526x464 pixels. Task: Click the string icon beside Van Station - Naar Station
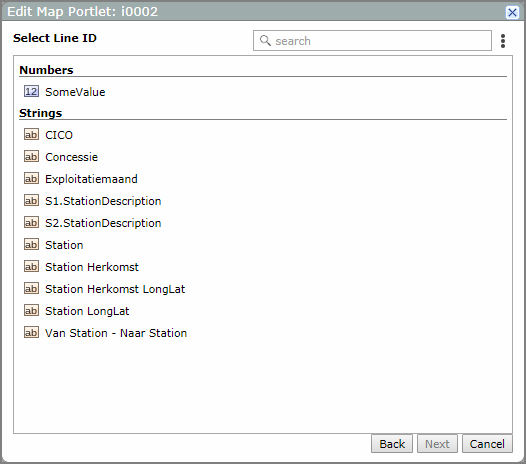pyautogui.click(x=31, y=333)
